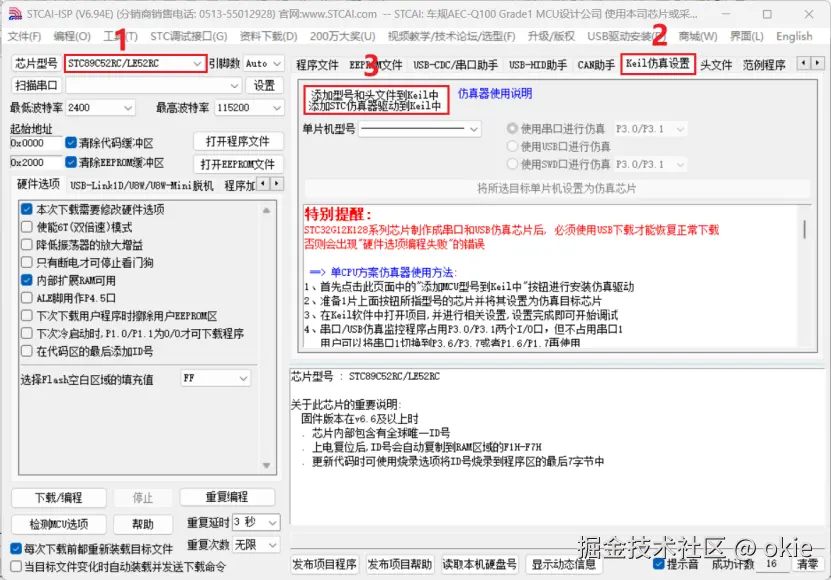Click start address 0x0000 field

36,143
